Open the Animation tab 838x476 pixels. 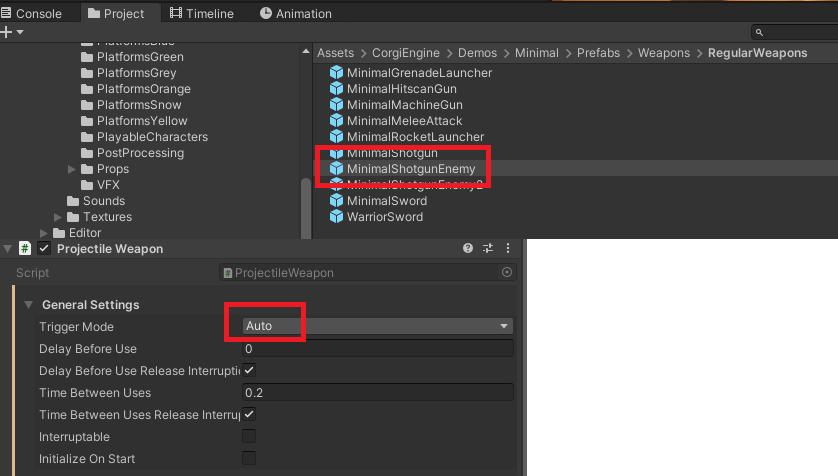point(296,13)
